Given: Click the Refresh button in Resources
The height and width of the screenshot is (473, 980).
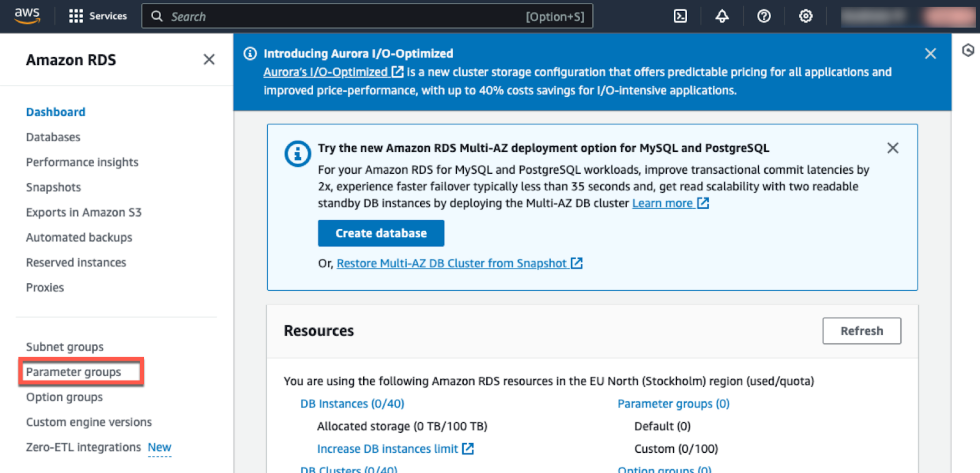Looking at the screenshot, I should [x=861, y=331].
